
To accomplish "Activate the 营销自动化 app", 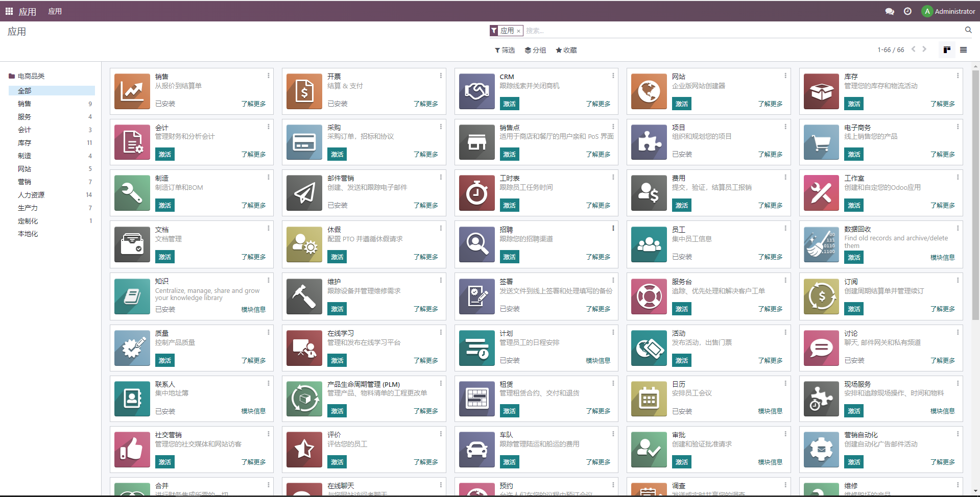I will (x=854, y=462).
